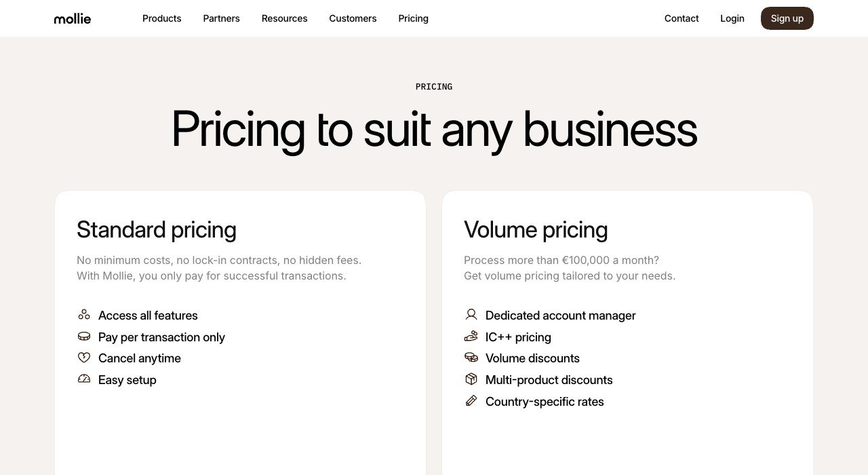Click the Access all features icon
The width and height of the screenshot is (868, 475).
tap(84, 315)
